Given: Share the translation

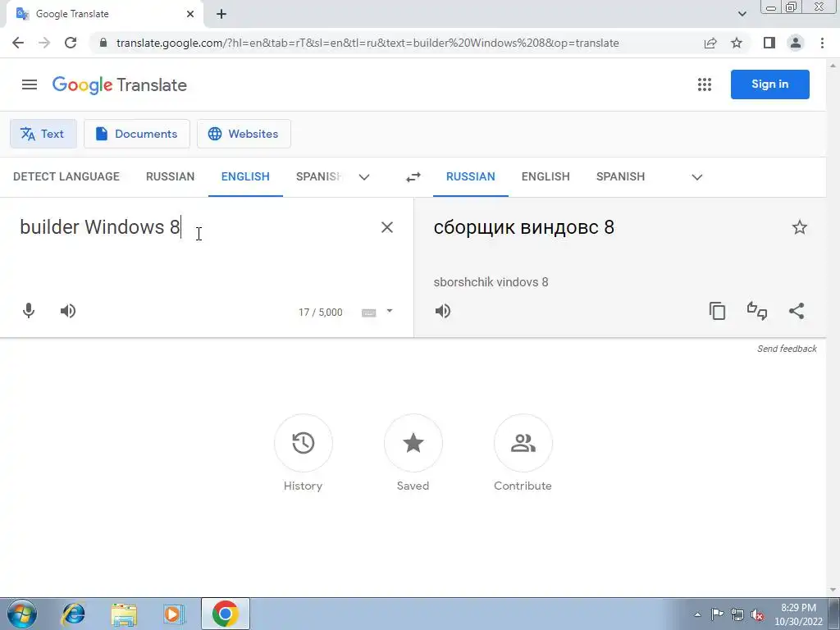Looking at the screenshot, I should pyautogui.click(x=797, y=311).
